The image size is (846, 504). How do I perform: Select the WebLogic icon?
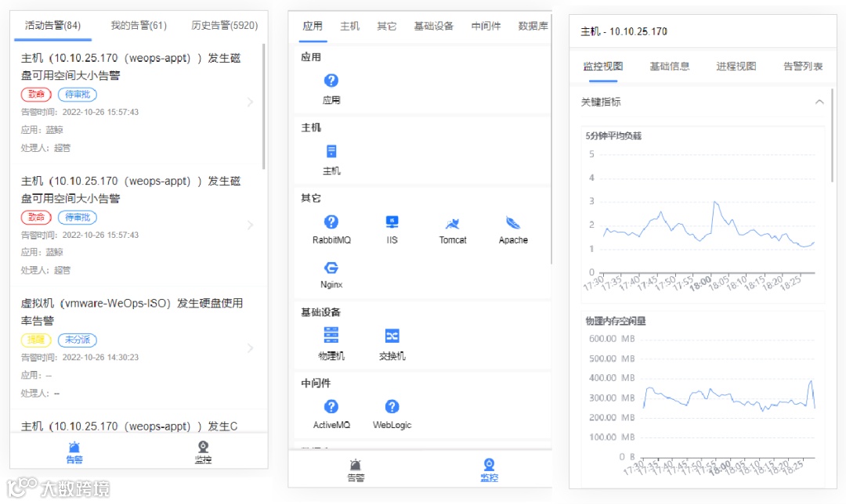click(x=392, y=406)
